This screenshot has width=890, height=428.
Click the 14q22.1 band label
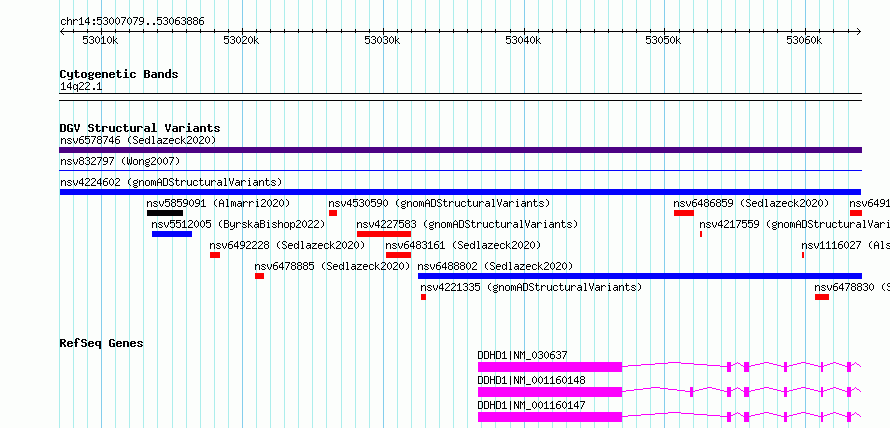click(x=81, y=86)
